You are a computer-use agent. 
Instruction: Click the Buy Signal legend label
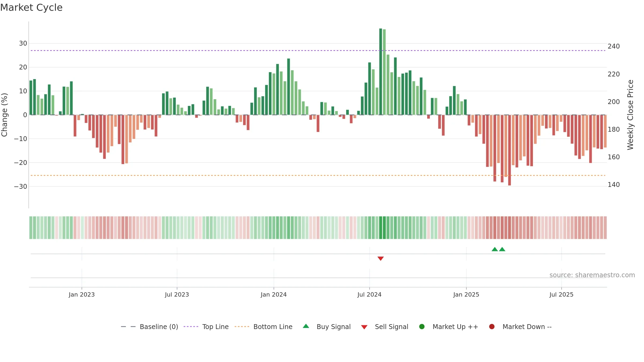click(x=334, y=327)
